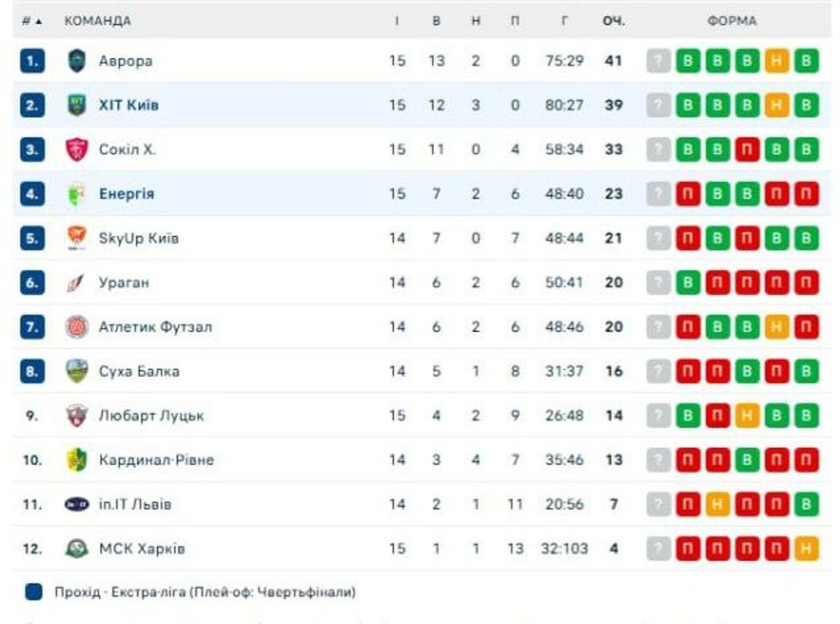Click the Атлетик Футзал round logo
This screenshot has height=624, width=840.
coord(77,327)
